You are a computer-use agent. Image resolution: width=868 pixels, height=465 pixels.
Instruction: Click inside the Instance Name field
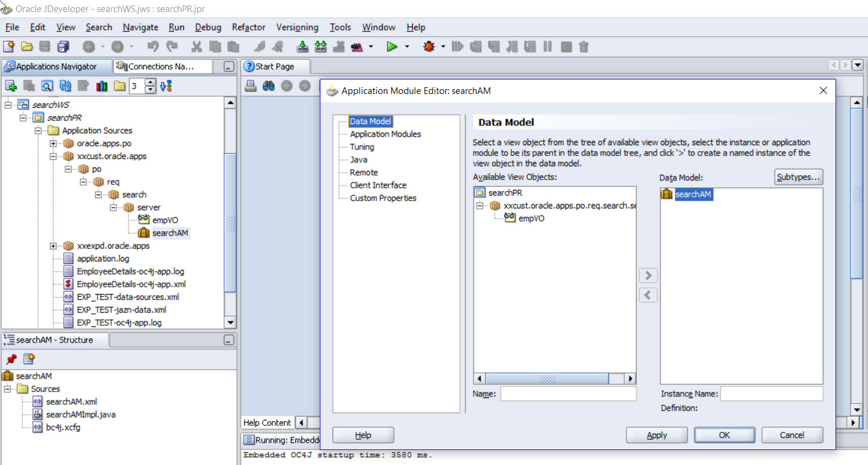(772, 393)
